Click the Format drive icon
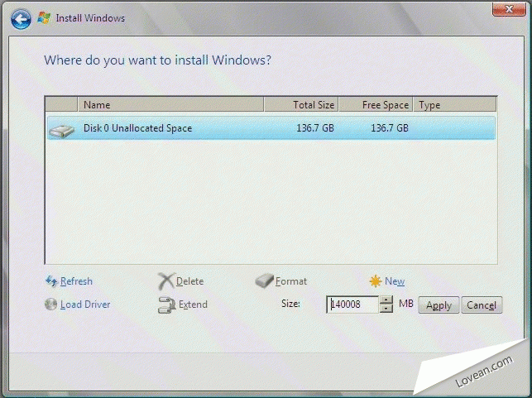The height and width of the screenshot is (398, 532). tap(264, 281)
